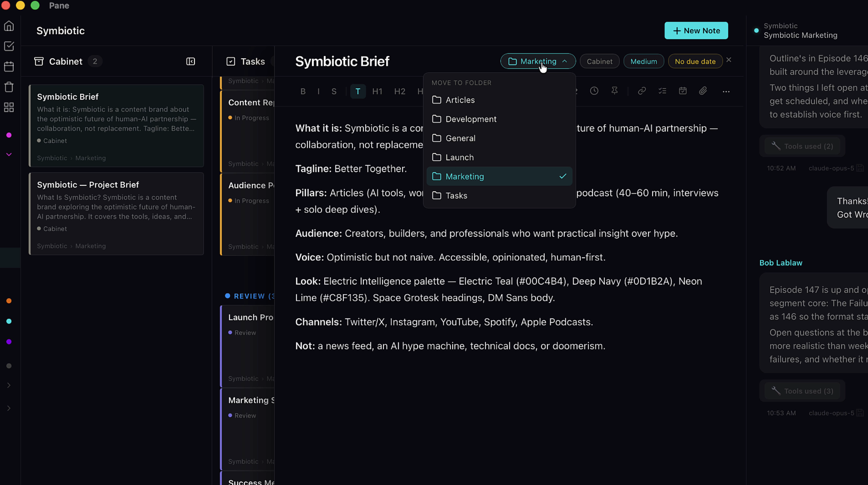The width and height of the screenshot is (868, 485).
Task: Change the Medium priority pill
Action: coord(643,61)
